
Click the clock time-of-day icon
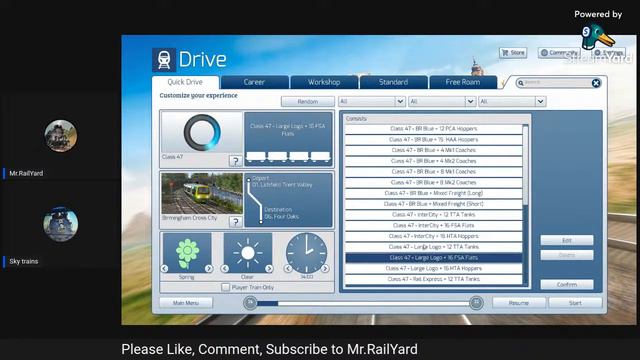tap(307, 253)
